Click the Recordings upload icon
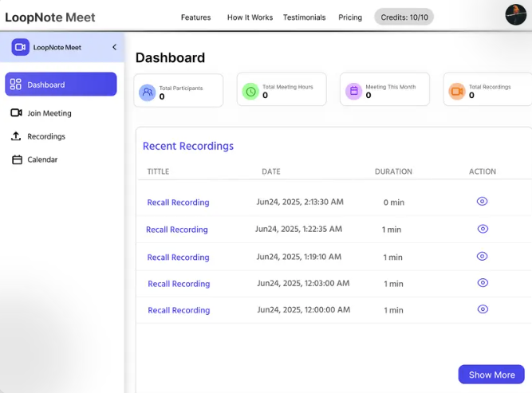The width and height of the screenshot is (532, 393). coord(16,136)
